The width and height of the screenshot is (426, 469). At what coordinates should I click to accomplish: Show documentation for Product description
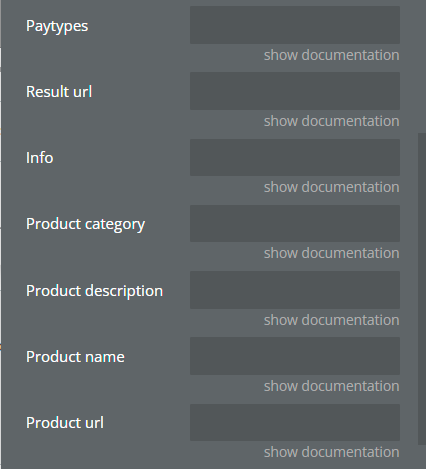coord(332,320)
